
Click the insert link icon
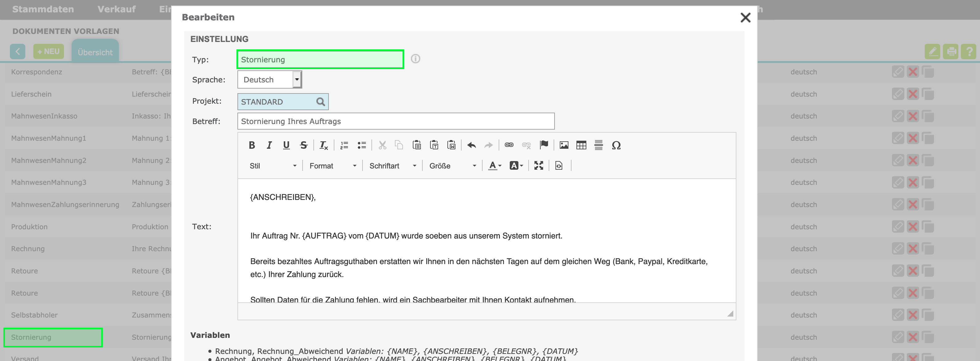(x=509, y=145)
